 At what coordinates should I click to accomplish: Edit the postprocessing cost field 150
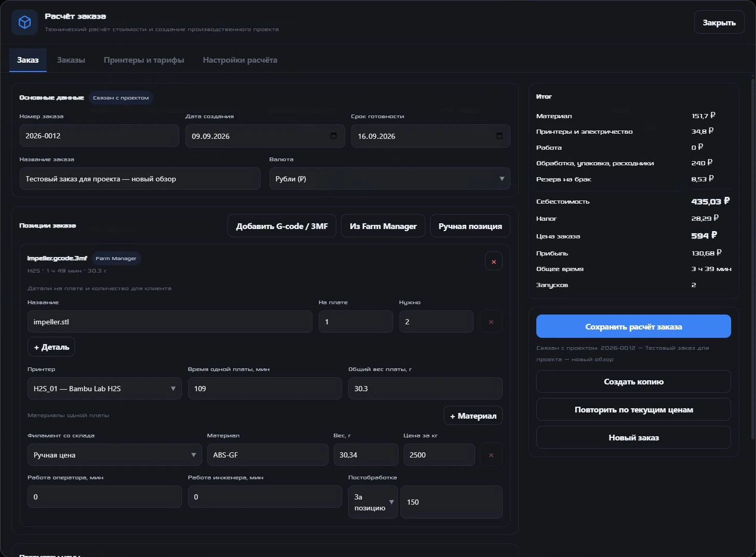pos(451,502)
